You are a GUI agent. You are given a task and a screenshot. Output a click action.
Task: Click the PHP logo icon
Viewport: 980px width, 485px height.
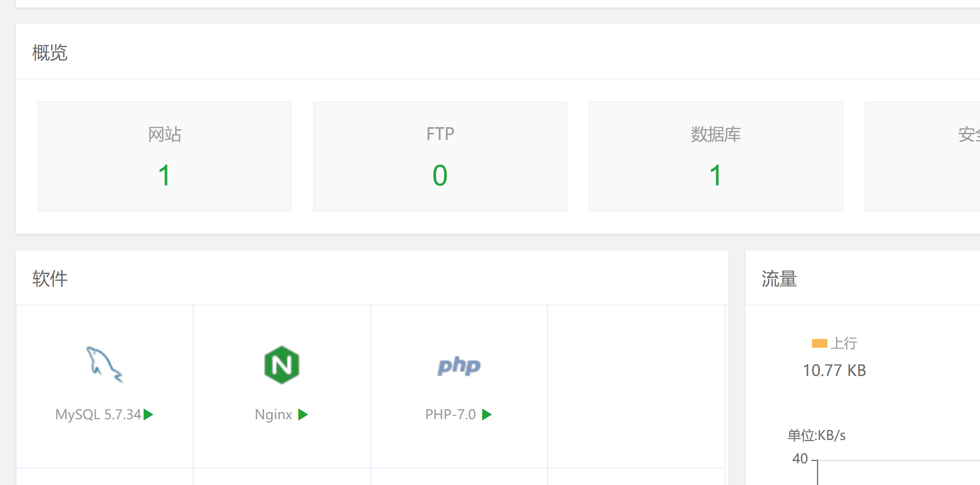click(x=459, y=365)
